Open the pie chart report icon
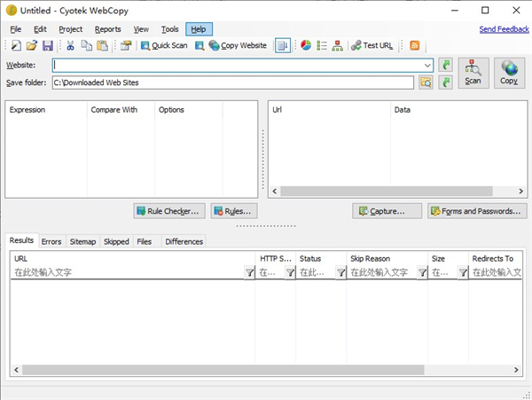Viewport: 532px width, 400px height. click(x=305, y=45)
